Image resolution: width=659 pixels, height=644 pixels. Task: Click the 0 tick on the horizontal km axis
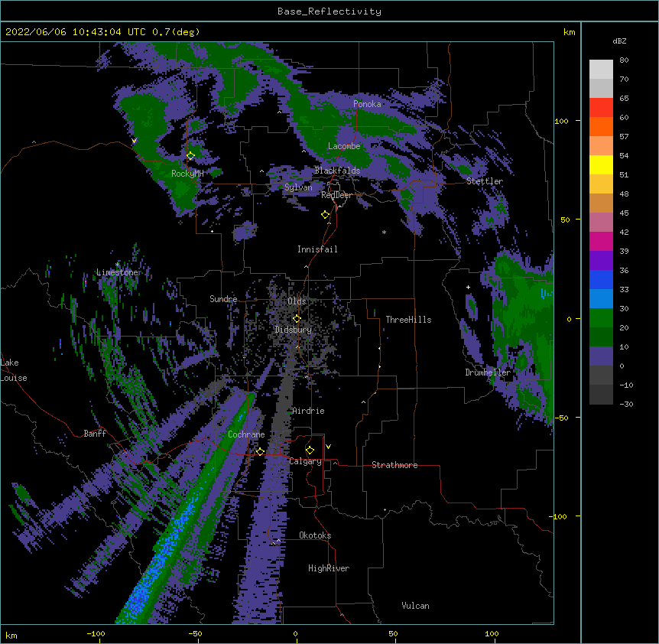(295, 633)
